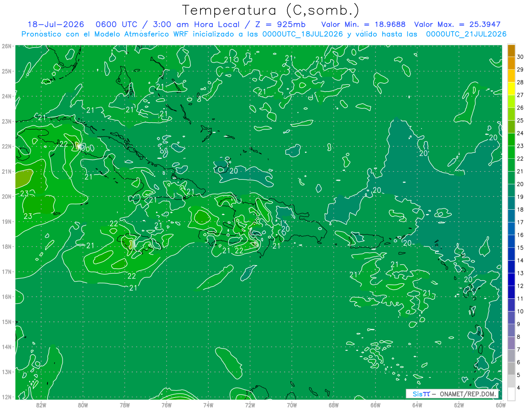Click 'Valor Min. = 18.9688' readout
Viewport: 532px width, 411px height.
[364, 24]
